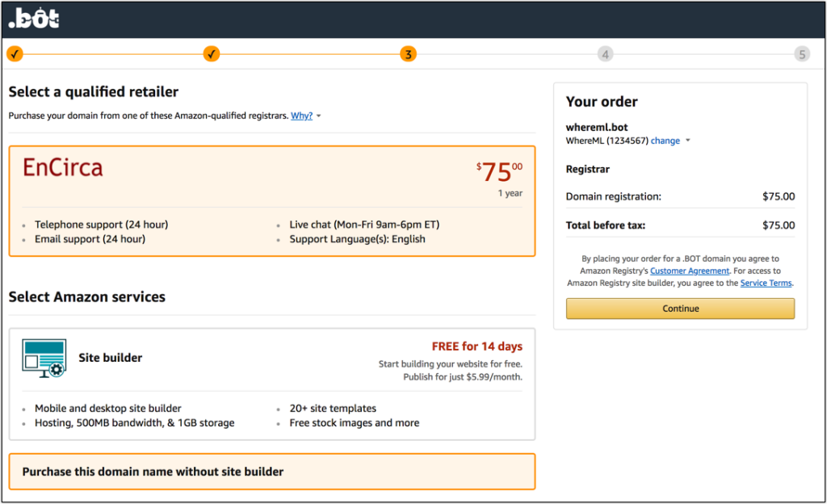Image resolution: width=827 pixels, height=504 pixels.
Task: Open the Service Terms link
Action: pos(766,283)
